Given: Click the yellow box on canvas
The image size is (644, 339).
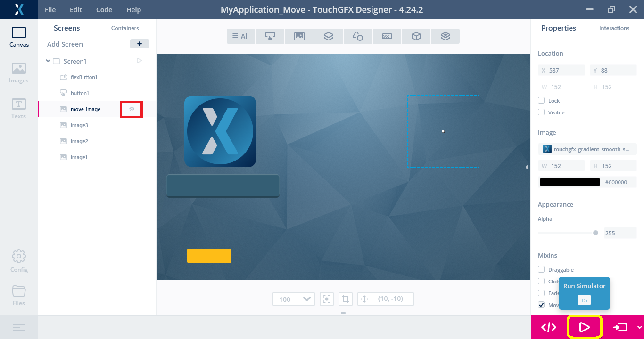Looking at the screenshot, I should point(209,255).
